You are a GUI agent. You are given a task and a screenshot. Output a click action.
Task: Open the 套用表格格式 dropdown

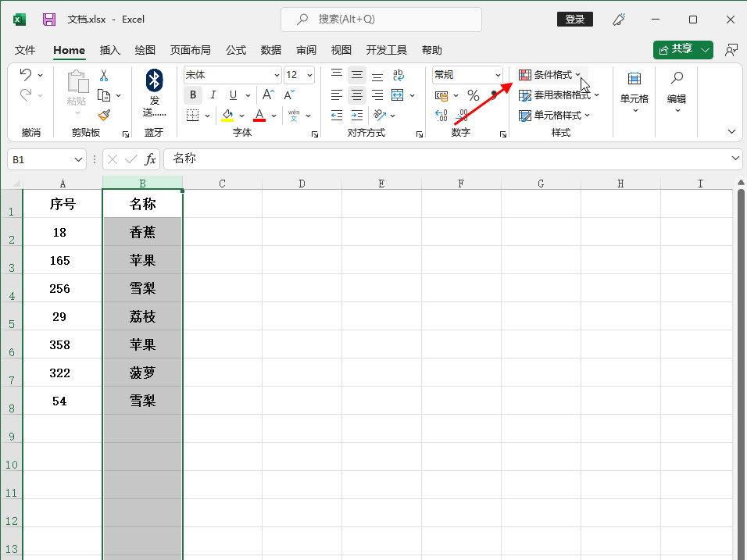coord(559,95)
